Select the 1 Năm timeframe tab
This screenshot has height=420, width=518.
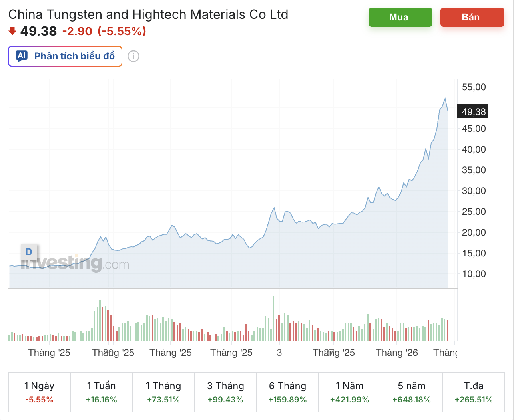[350, 392]
